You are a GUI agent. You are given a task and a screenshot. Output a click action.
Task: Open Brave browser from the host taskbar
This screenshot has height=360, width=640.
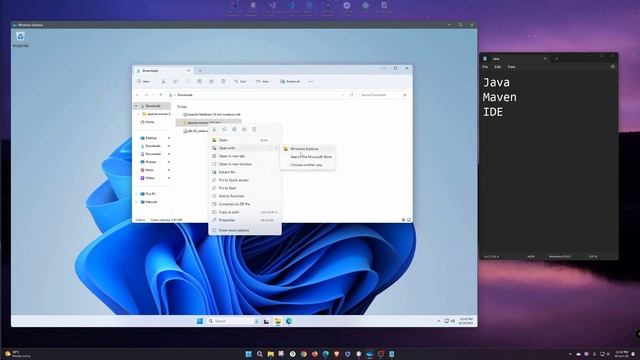point(337,354)
